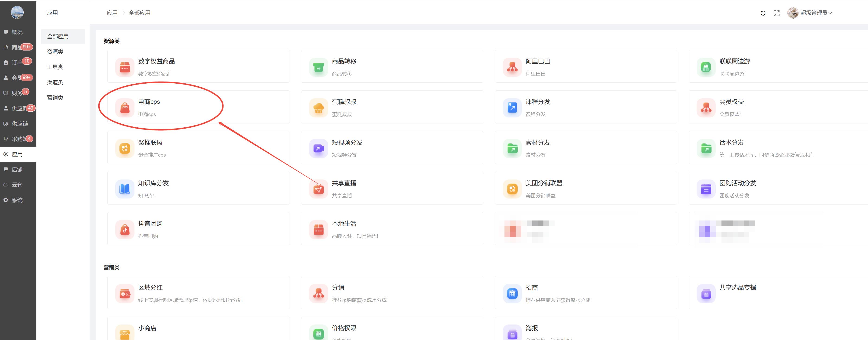Click the 团购活动分发 calendar icon
Image resolution: width=868 pixels, height=340 pixels.
point(706,189)
